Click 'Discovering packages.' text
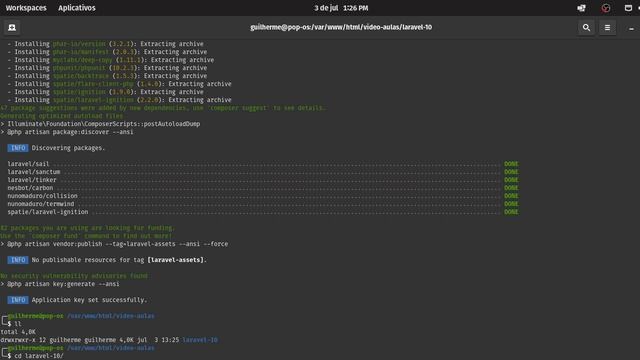Image resolution: width=640 pixels, height=360 pixels. 68,148
